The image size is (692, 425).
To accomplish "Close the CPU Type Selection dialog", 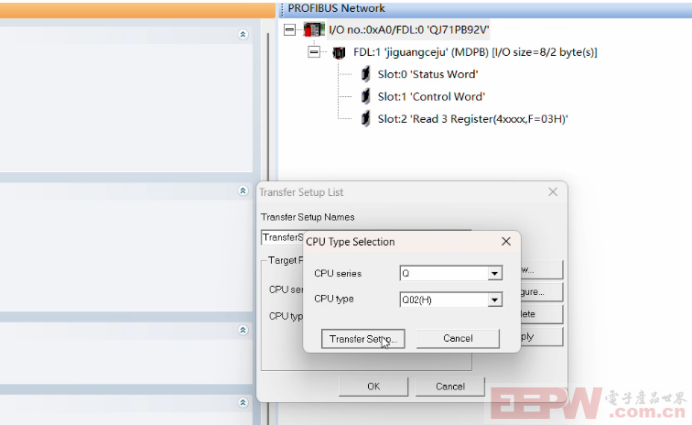I will tap(506, 241).
